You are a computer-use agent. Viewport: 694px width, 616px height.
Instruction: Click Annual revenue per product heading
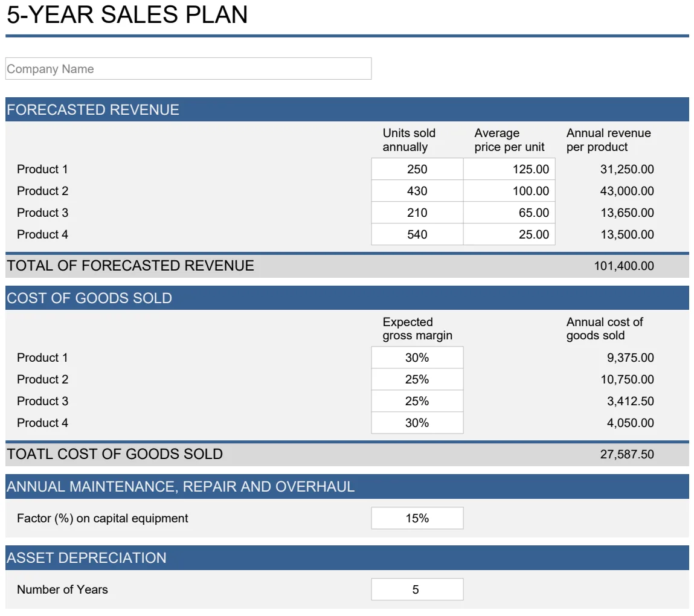609,140
